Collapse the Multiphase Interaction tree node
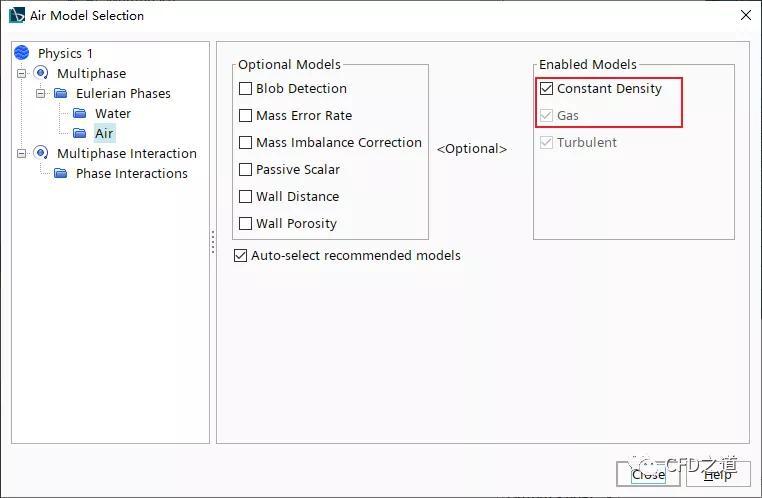This screenshot has width=762, height=498. (22, 154)
